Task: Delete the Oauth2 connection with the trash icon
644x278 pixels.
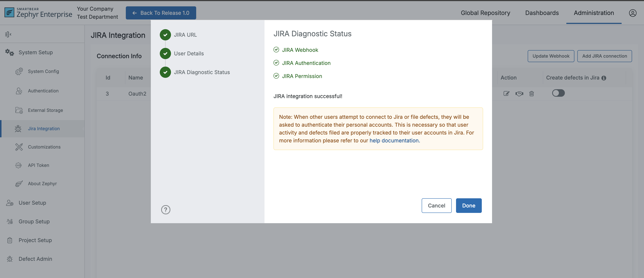Action: click(532, 94)
